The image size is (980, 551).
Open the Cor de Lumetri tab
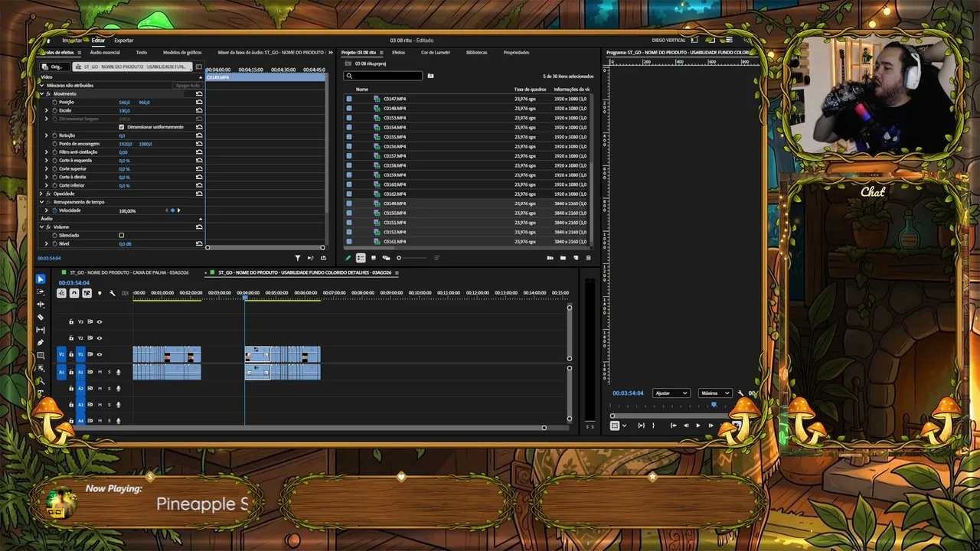click(x=436, y=53)
